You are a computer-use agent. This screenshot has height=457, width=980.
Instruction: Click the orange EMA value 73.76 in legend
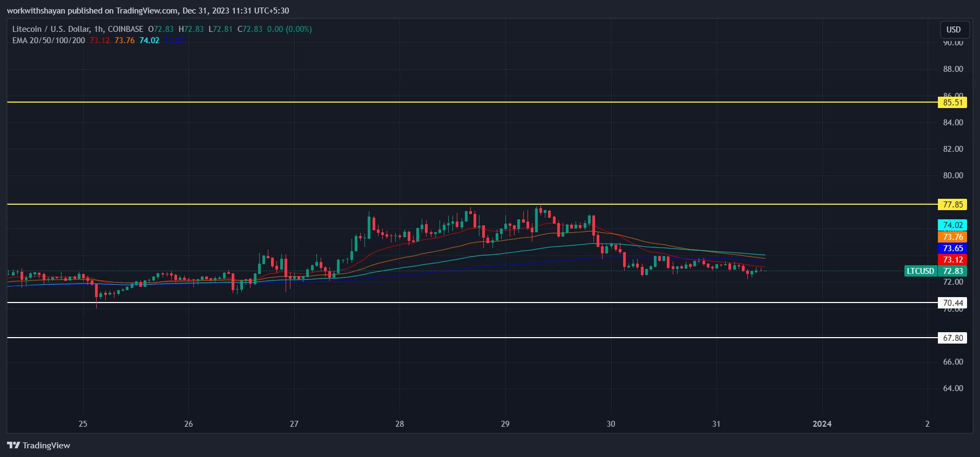click(125, 41)
